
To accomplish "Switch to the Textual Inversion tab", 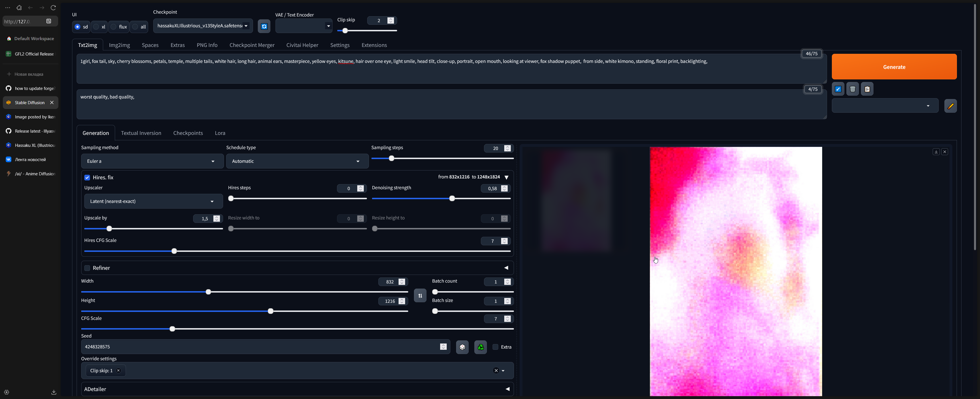I will tap(141, 133).
